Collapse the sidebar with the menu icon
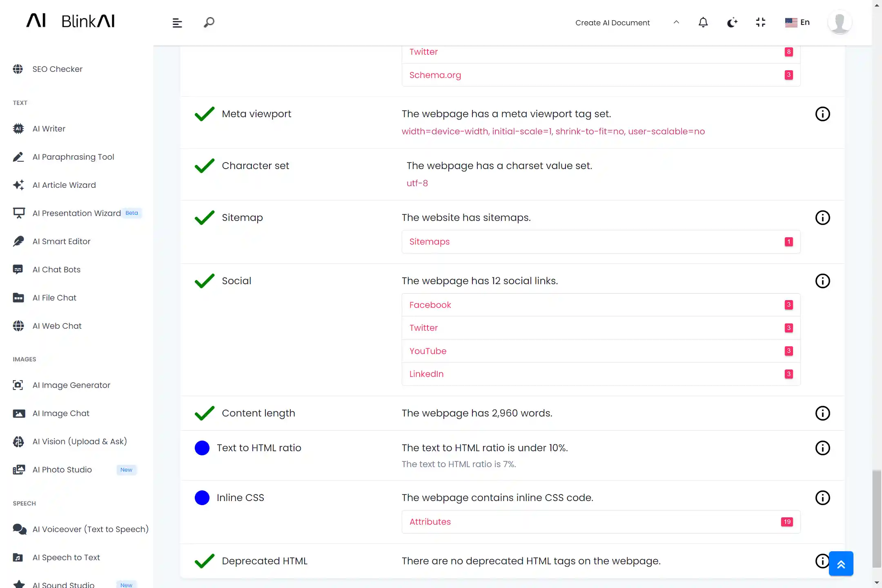This screenshot has width=882, height=588. (x=177, y=23)
